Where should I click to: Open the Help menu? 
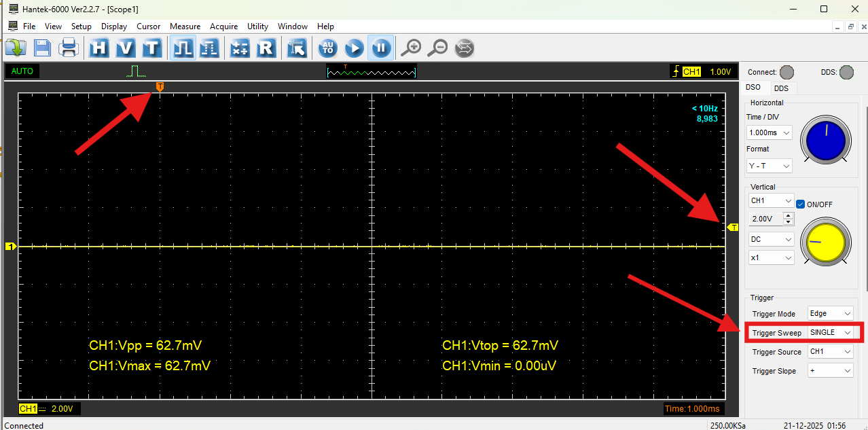pyautogui.click(x=325, y=26)
